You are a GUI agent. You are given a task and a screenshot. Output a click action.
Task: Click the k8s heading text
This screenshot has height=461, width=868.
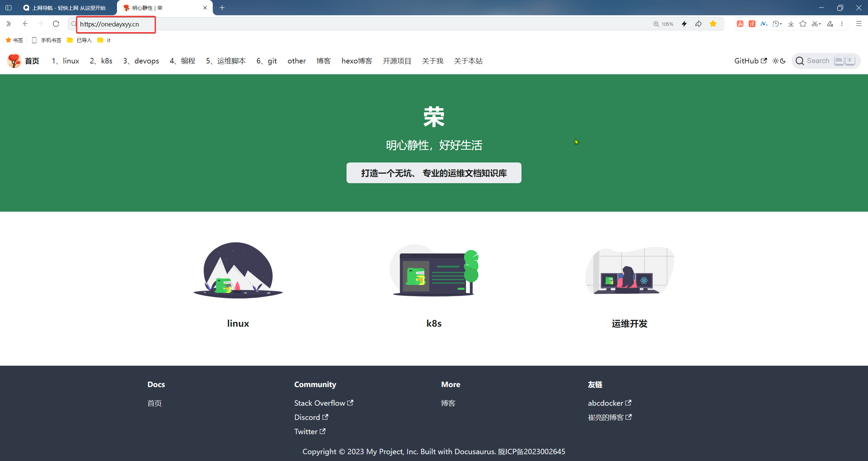434,323
